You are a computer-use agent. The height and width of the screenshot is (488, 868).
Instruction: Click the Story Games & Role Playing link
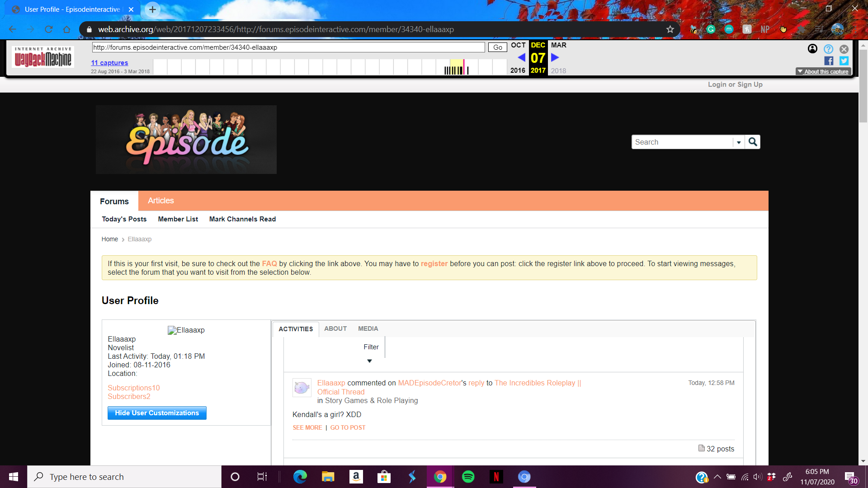[372, 400]
